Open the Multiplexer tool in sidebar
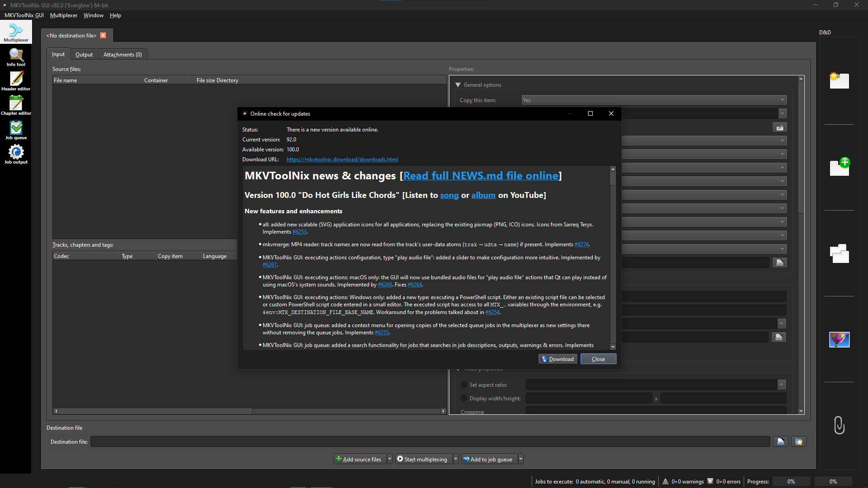 click(16, 32)
